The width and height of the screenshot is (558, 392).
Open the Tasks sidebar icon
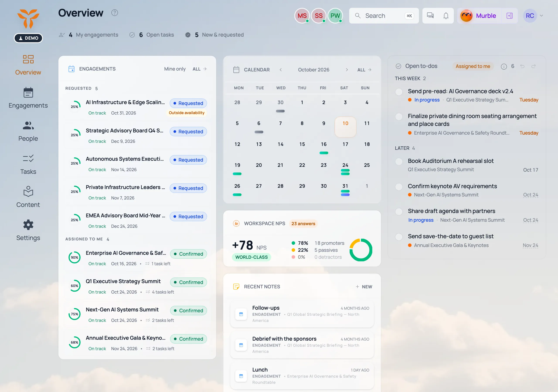coord(28,158)
